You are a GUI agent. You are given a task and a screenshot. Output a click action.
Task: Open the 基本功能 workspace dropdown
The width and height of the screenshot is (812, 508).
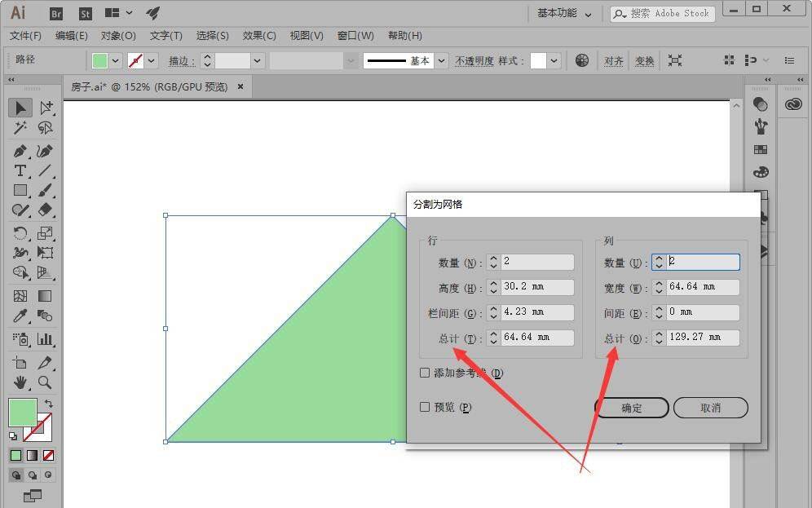click(x=564, y=13)
